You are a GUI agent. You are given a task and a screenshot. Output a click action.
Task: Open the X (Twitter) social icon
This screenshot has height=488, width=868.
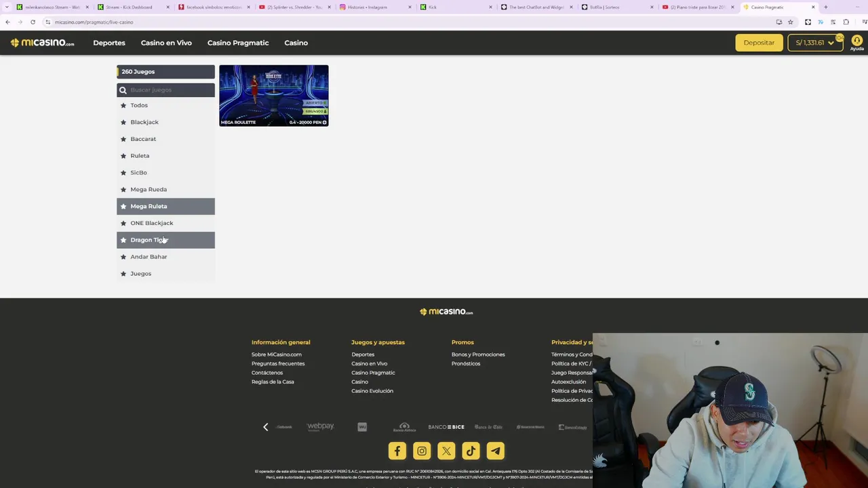tap(446, 451)
